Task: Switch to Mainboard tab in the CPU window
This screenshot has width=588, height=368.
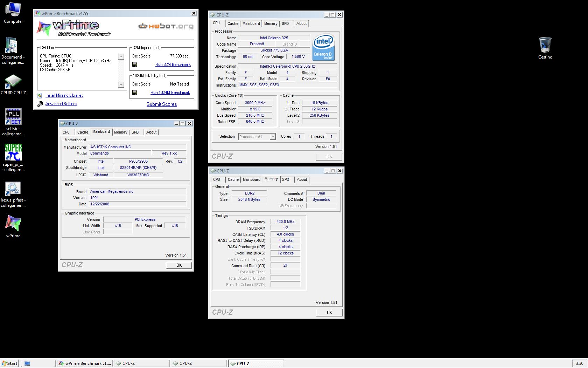Action: [251, 23]
